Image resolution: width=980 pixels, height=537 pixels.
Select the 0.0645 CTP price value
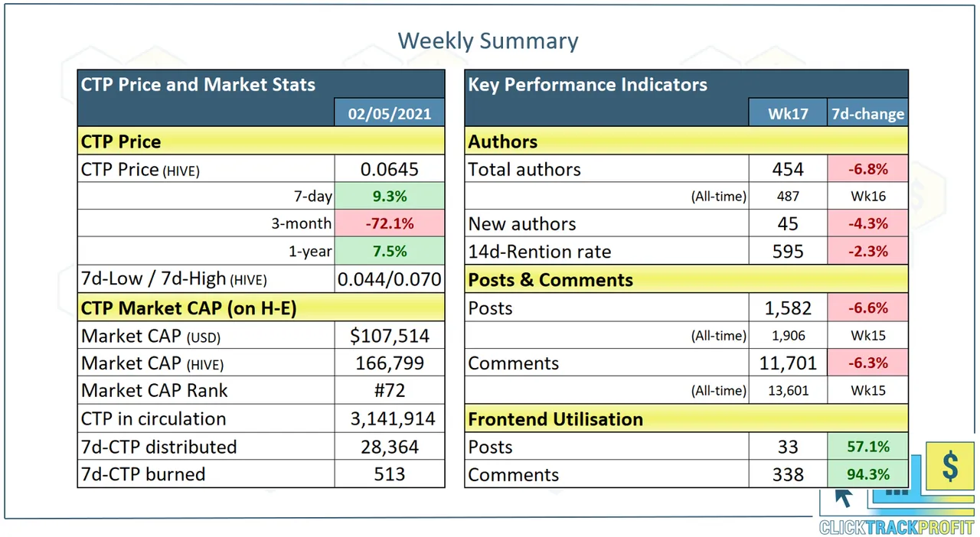390,169
